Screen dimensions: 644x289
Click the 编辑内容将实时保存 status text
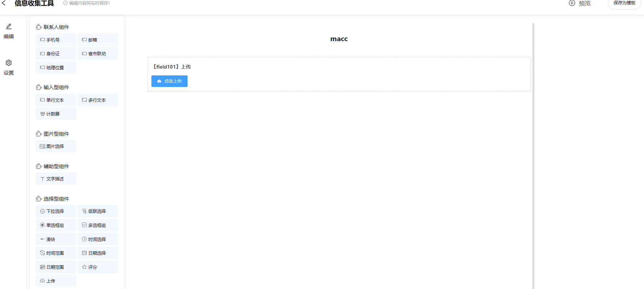pos(89,3)
